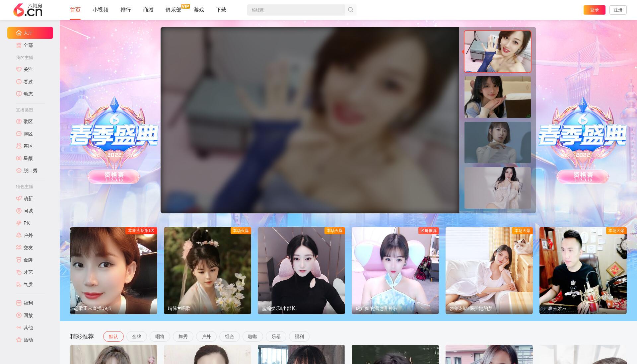Screen dimensions: 637x364
Task: Go to the 排行 ranking page
Action: 126,10
